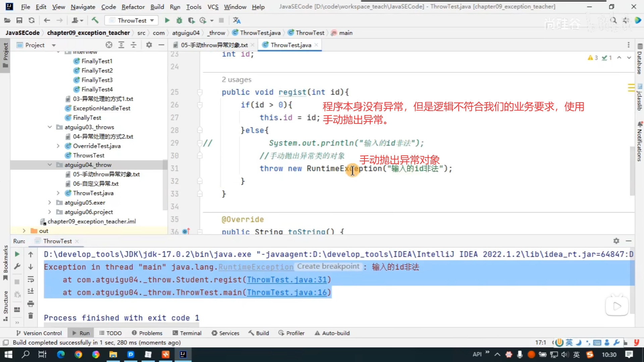Toggle fold marker on regist method line
This screenshot has width=644, height=362.
click(200, 92)
